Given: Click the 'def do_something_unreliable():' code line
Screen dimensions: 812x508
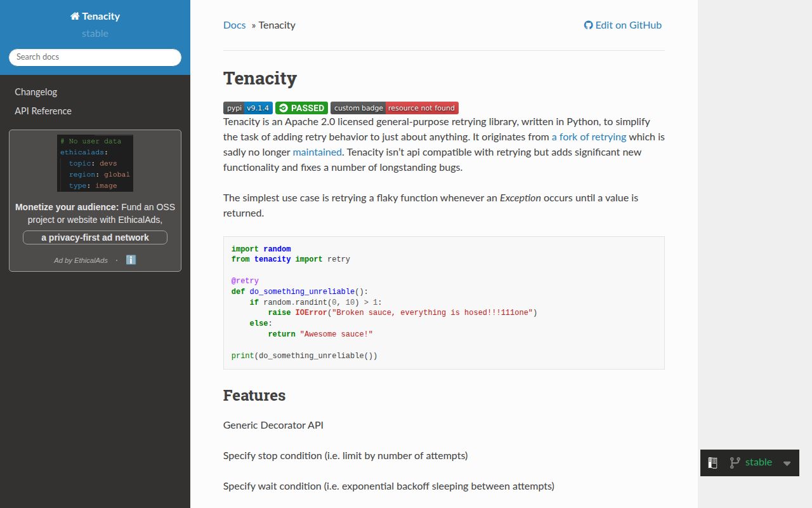Looking at the screenshot, I should (x=299, y=291).
